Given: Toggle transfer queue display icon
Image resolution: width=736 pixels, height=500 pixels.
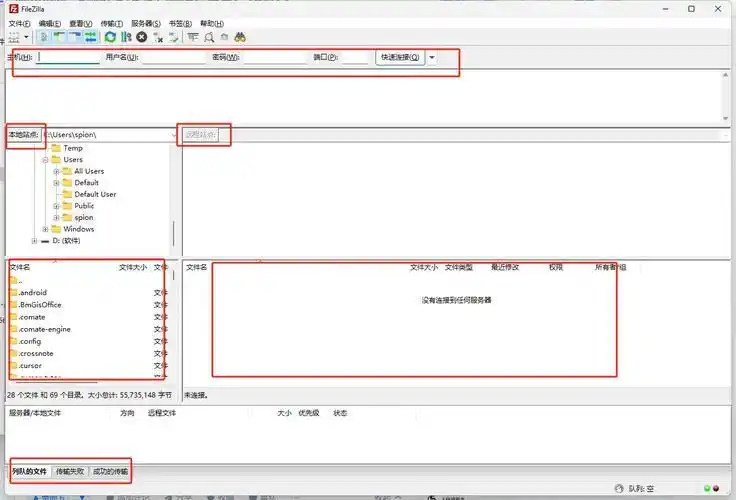Looking at the screenshot, I should [90, 37].
